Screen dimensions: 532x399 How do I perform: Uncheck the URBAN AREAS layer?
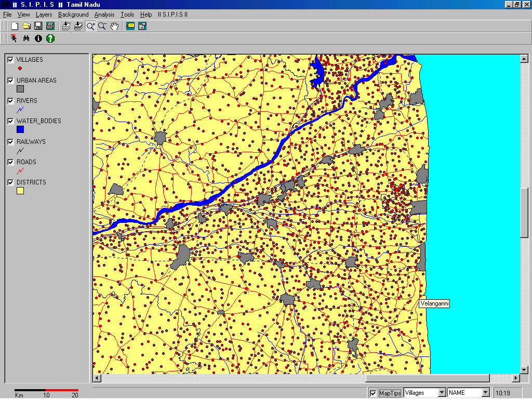tap(10, 81)
